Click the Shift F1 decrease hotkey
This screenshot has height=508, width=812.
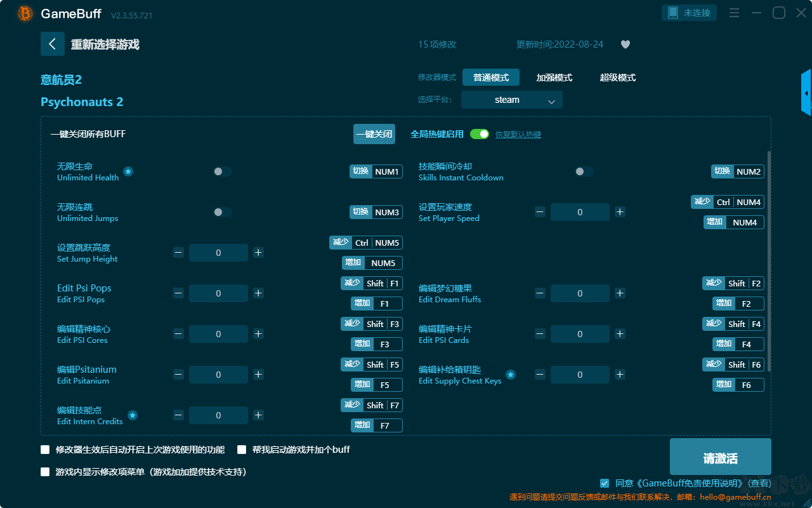372,283
